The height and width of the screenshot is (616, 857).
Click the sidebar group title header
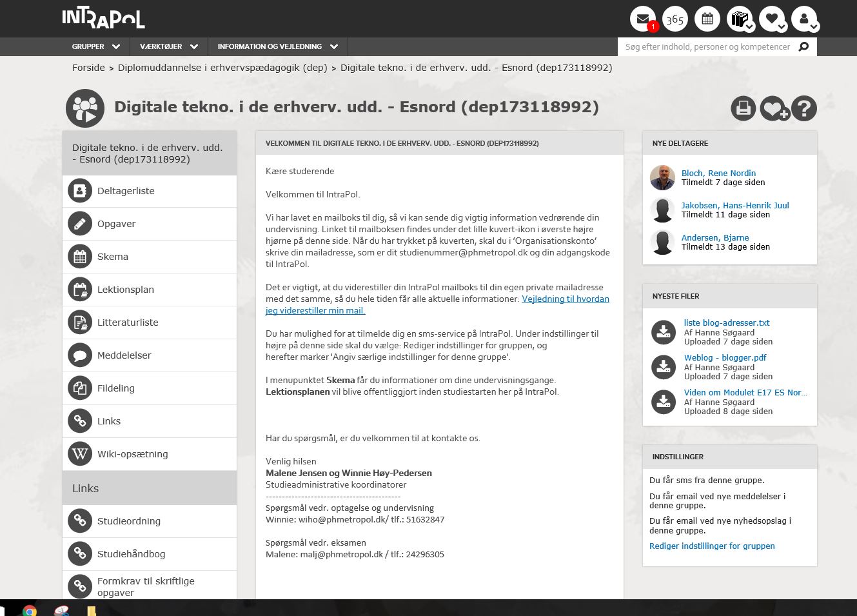[x=150, y=154]
